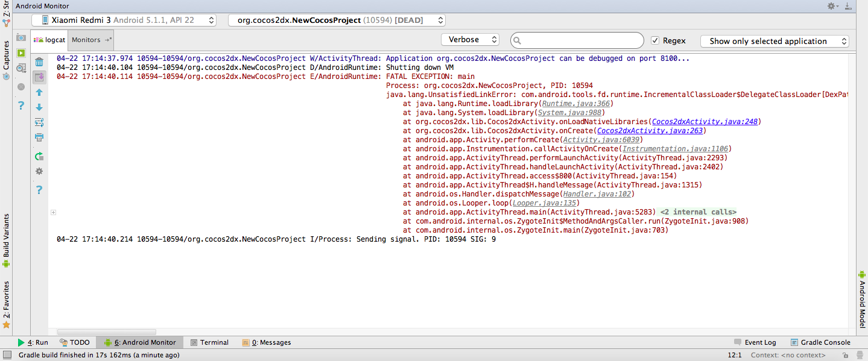Restore Monitors view with pin arrow icon
Image resolution: width=868 pixels, height=361 pixels.
coord(108,40)
